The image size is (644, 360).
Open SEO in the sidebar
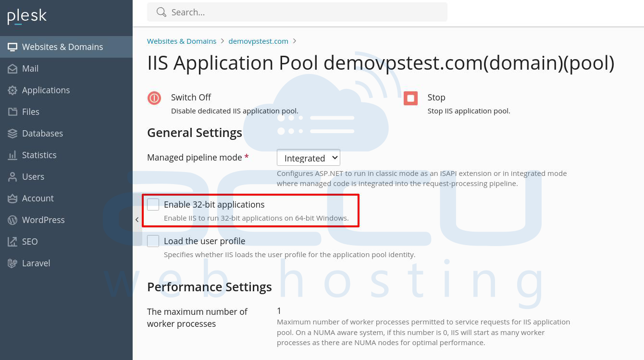point(66,242)
